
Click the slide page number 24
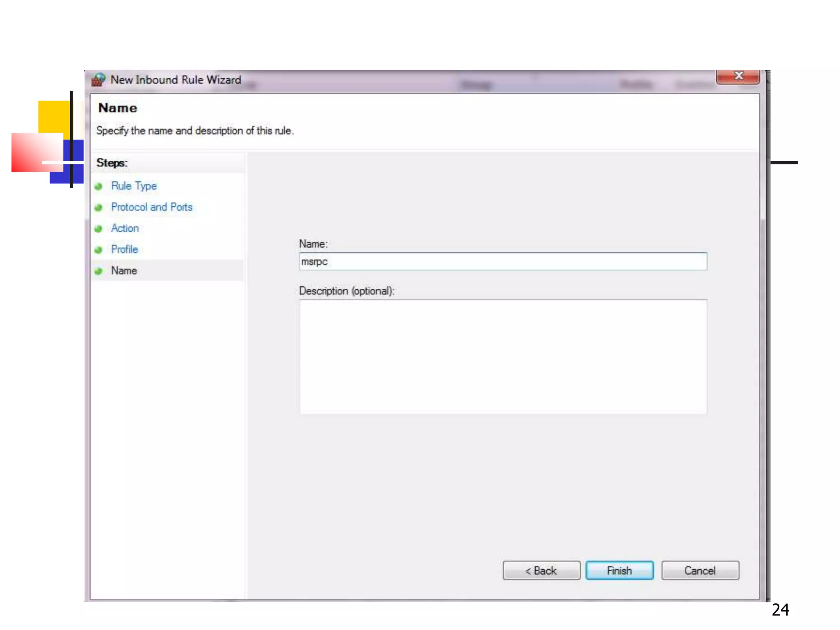[780, 610]
